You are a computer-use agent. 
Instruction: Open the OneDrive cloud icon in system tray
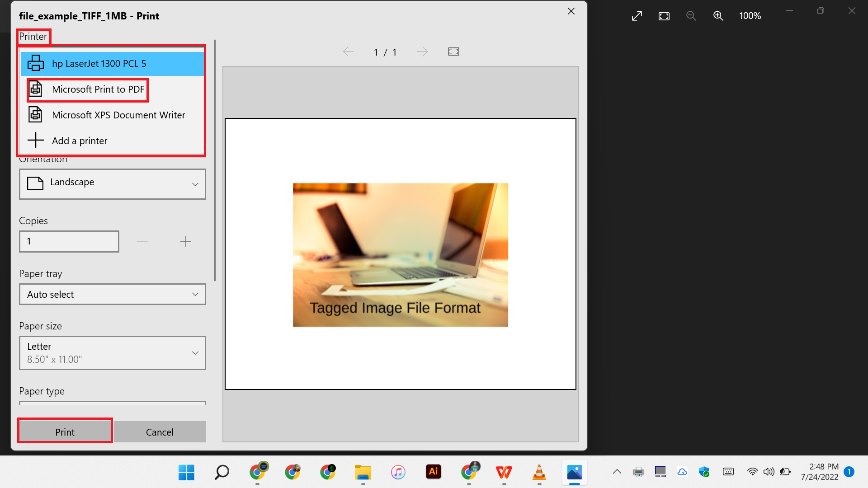point(682,471)
